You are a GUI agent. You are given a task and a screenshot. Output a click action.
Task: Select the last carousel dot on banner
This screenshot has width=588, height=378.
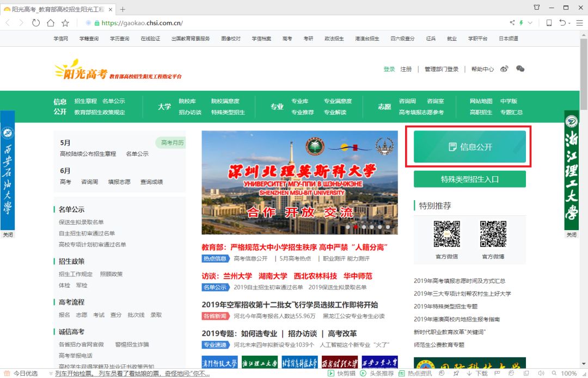coord(388,227)
